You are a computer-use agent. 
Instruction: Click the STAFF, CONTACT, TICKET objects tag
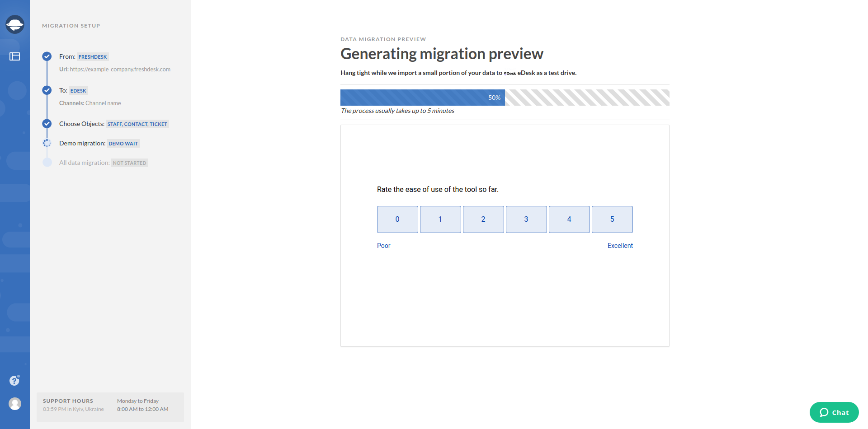coord(137,124)
